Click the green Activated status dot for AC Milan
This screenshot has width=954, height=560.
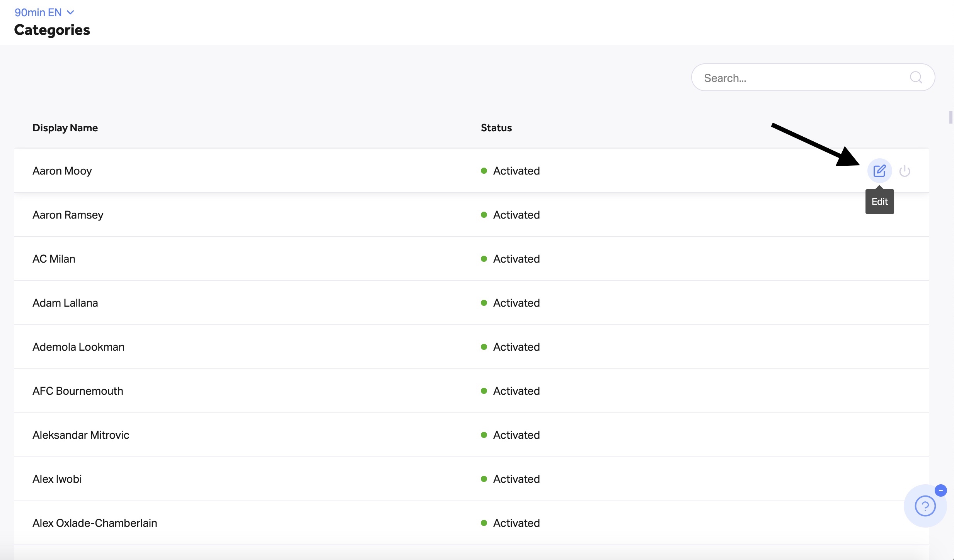[484, 259]
